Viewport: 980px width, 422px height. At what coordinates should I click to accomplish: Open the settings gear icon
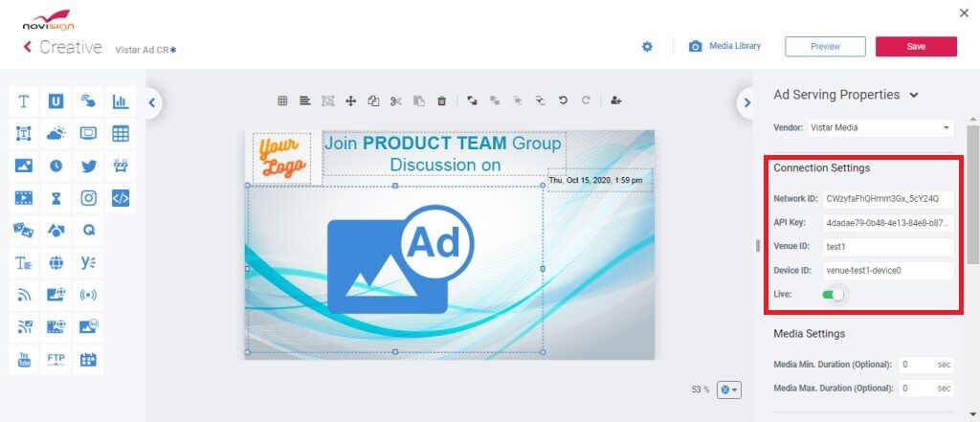[647, 46]
